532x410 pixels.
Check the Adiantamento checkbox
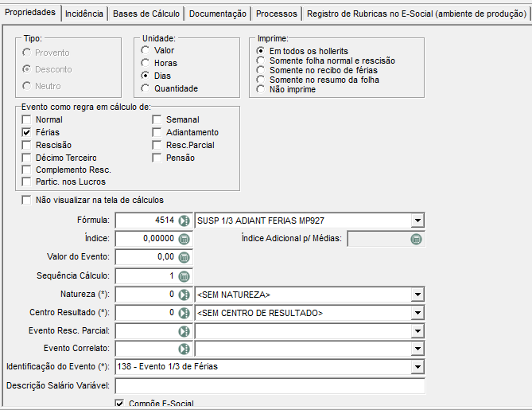tap(157, 132)
